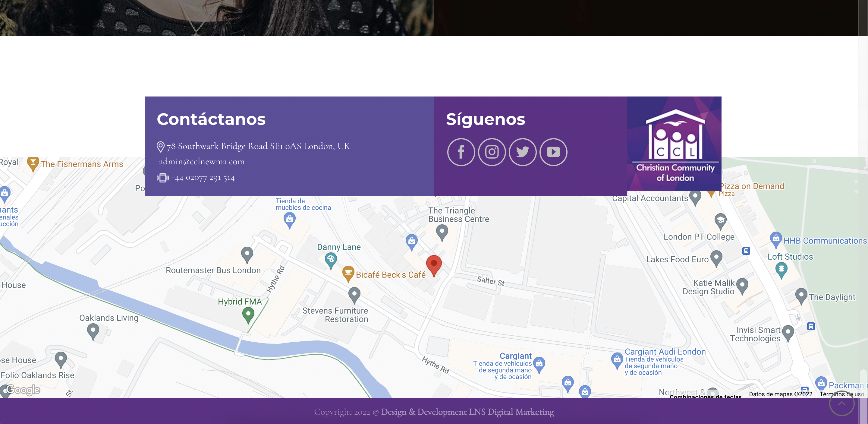Click the scroll-to-top arrow button
This screenshot has height=424, width=868.
pos(841,403)
